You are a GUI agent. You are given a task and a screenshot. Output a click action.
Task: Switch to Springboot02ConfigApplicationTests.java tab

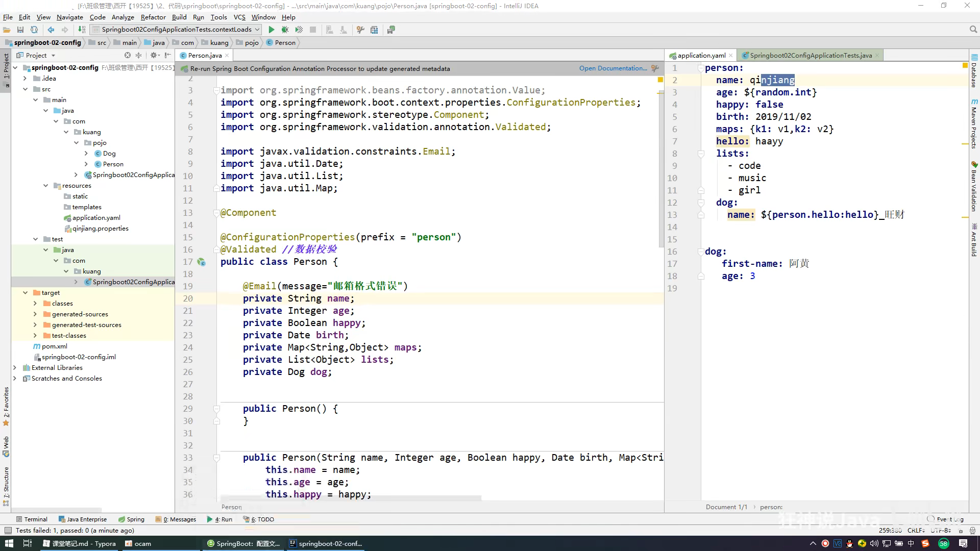click(x=810, y=55)
